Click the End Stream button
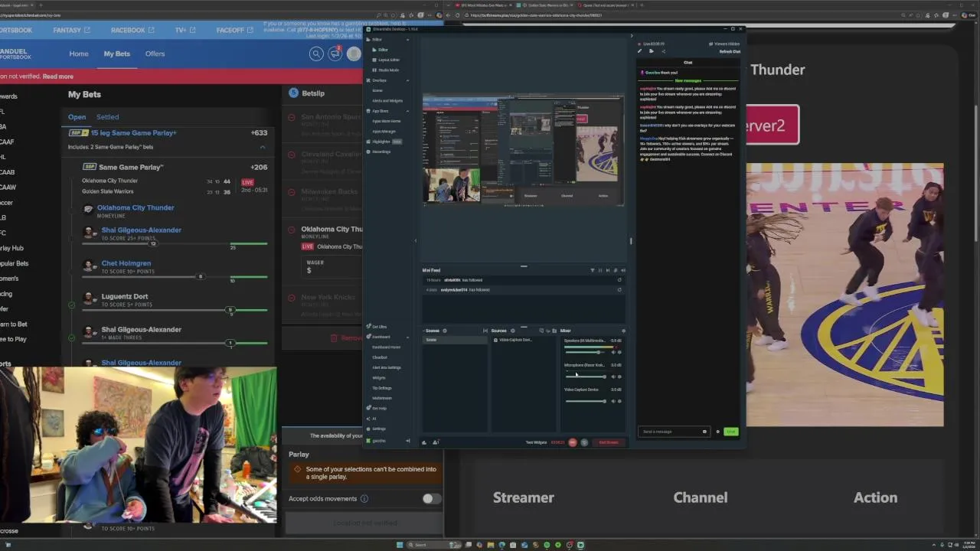This screenshot has width=980, height=551. click(x=609, y=442)
